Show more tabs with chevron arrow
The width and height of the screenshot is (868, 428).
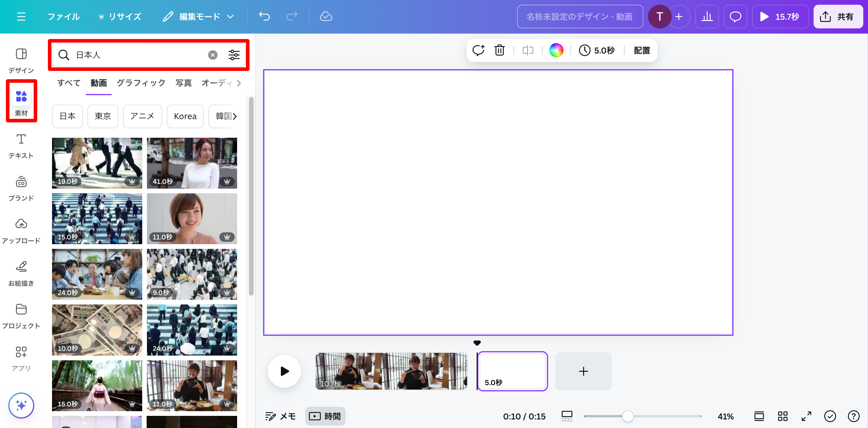[x=239, y=83]
